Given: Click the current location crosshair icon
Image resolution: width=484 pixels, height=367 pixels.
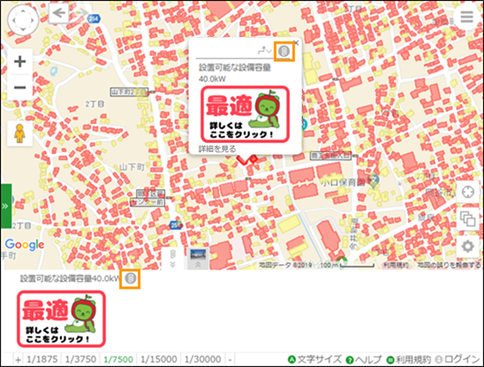Looking at the screenshot, I should coord(468,192).
